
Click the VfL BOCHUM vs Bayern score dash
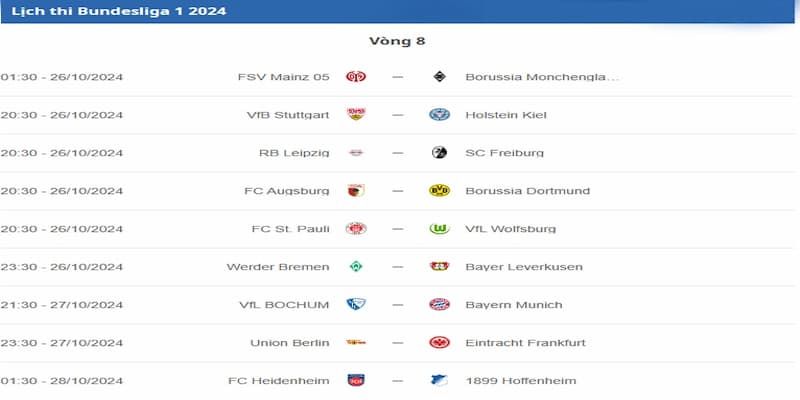[397, 305]
